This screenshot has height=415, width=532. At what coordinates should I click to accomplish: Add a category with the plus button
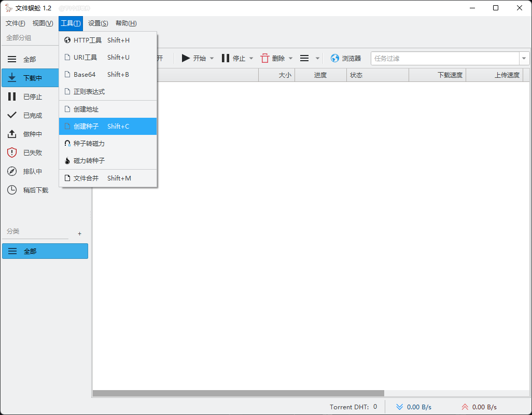coord(80,234)
